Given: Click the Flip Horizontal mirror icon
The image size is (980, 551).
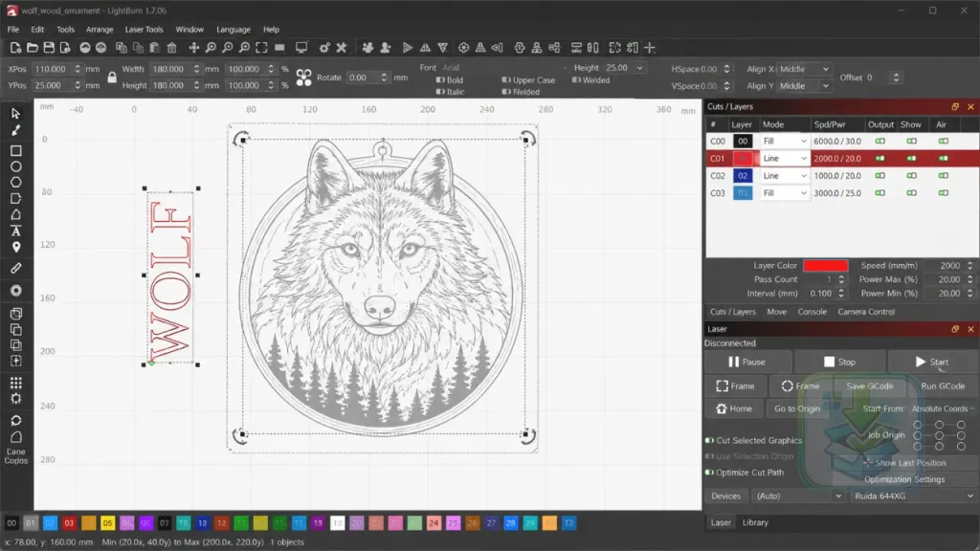Looking at the screenshot, I should coord(425,48).
